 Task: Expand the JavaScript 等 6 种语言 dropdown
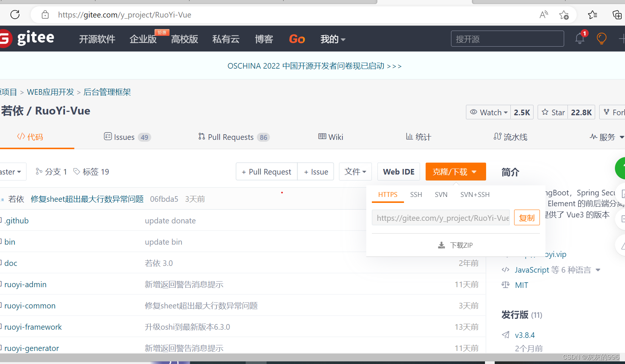557,270
